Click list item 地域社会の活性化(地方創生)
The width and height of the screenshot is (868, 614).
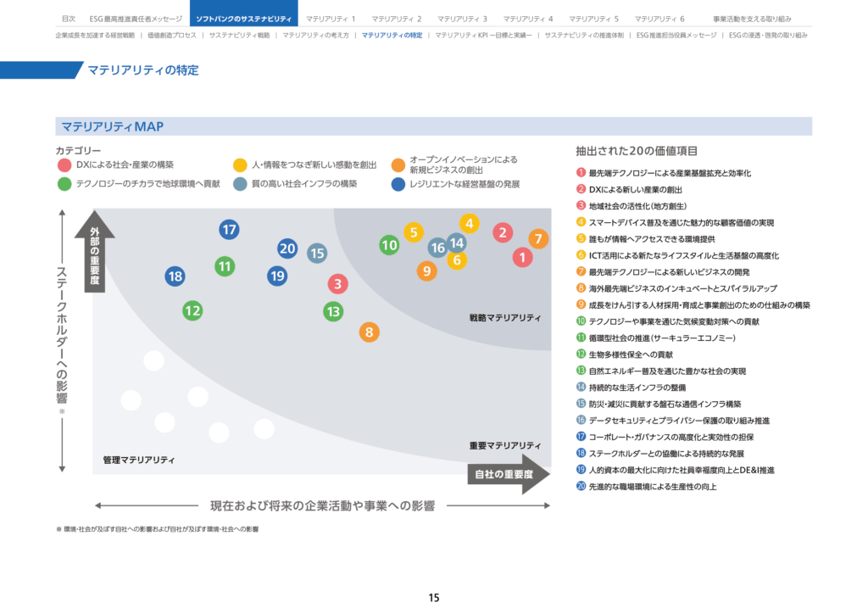click(632, 206)
